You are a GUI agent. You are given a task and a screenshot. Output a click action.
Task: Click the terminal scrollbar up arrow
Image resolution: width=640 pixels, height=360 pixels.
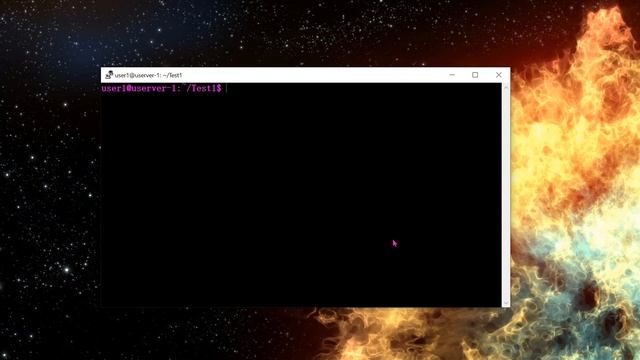point(506,87)
